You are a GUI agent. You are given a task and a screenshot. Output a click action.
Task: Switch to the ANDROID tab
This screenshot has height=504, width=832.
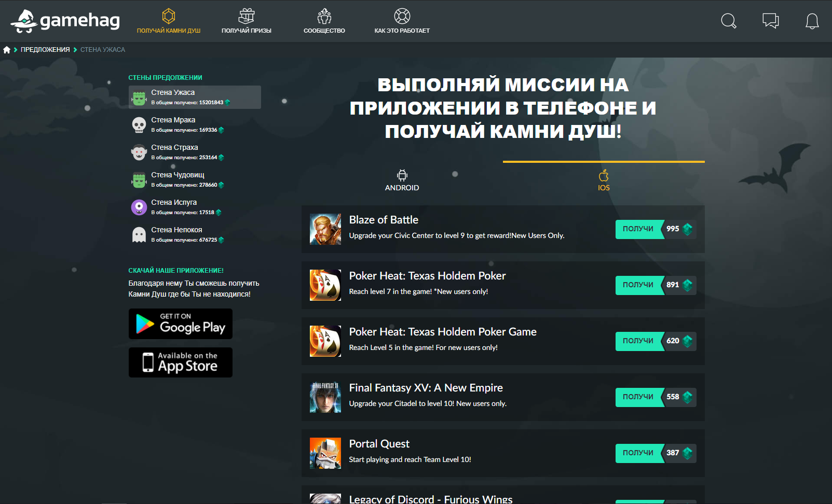click(402, 180)
